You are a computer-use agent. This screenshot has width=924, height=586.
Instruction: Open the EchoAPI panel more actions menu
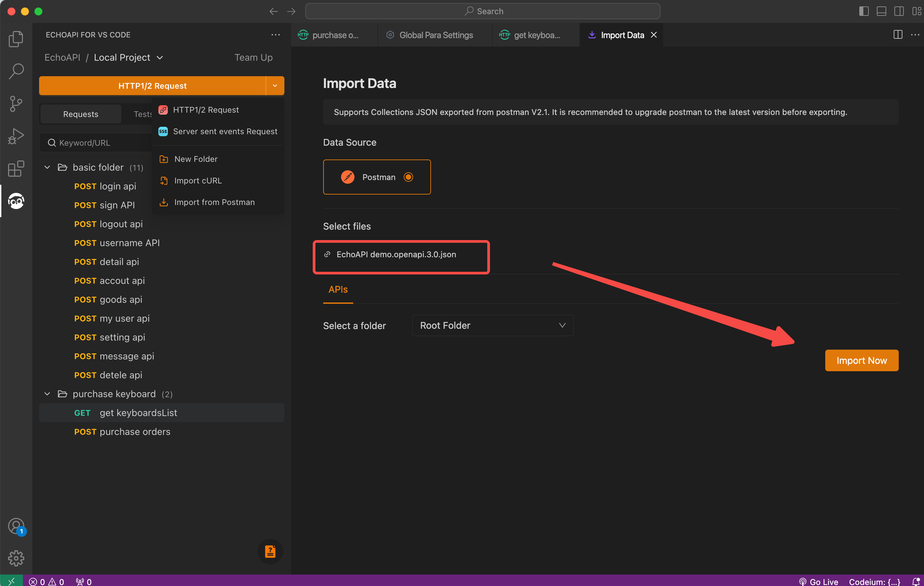[276, 35]
